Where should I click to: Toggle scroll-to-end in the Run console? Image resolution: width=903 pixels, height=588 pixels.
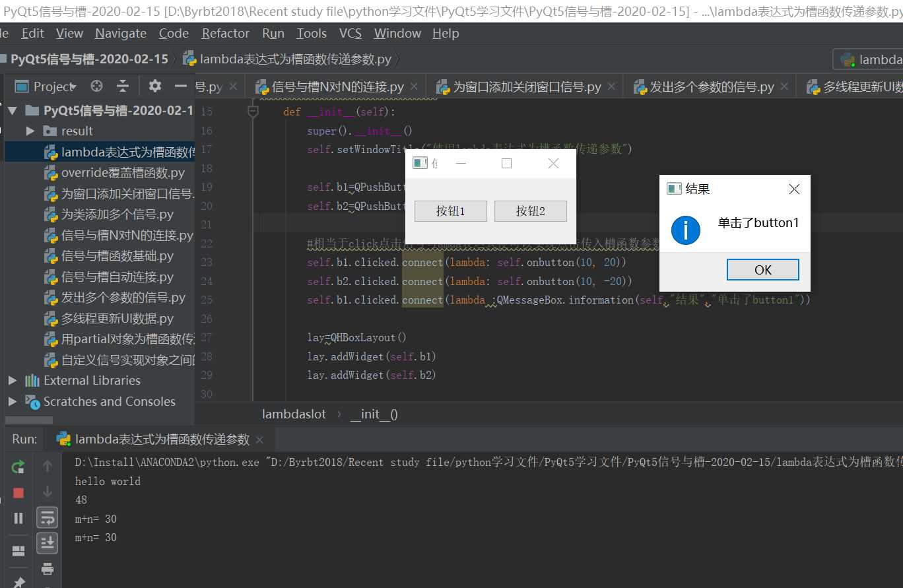click(47, 543)
